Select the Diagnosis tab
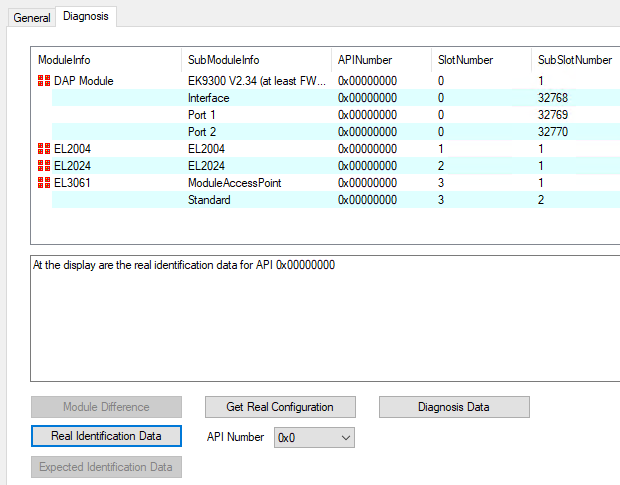Screen dimensions: 620x485 (x=87, y=17)
